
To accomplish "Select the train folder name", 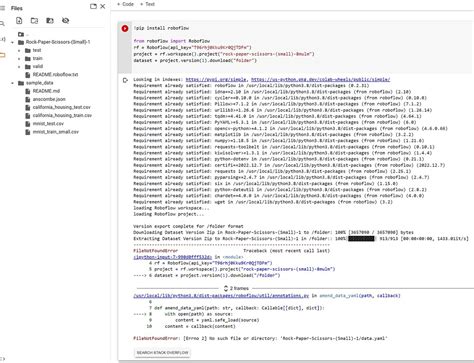I will tap(38, 59).
